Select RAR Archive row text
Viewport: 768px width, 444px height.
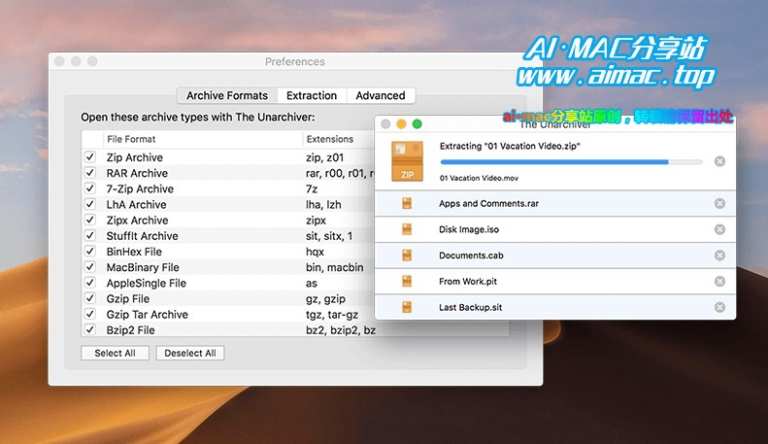pyautogui.click(x=137, y=173)
